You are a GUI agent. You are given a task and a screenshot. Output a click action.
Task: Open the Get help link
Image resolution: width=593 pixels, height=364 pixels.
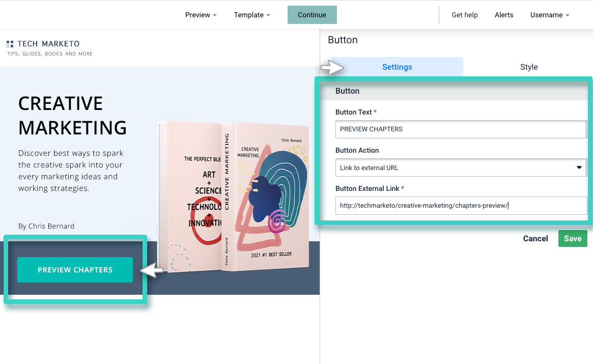click(464, 15)
